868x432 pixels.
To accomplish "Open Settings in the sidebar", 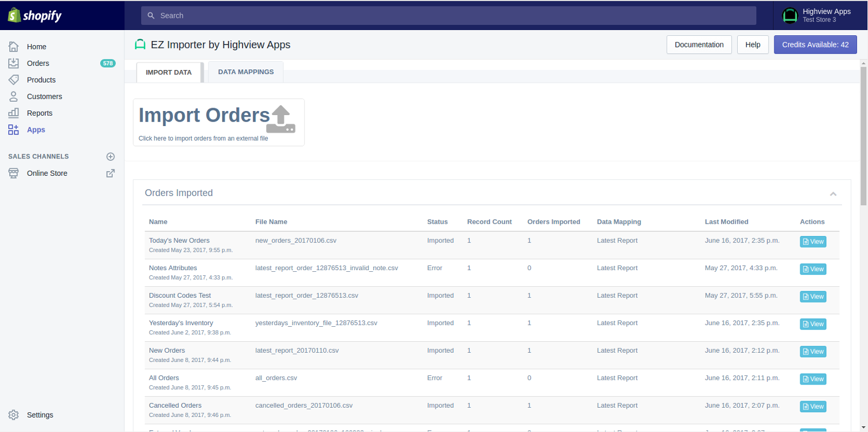I will click(40, 415).
